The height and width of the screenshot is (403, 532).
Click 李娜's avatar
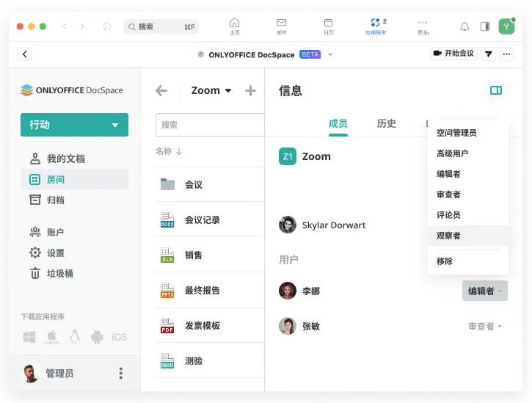click(288, 291)
